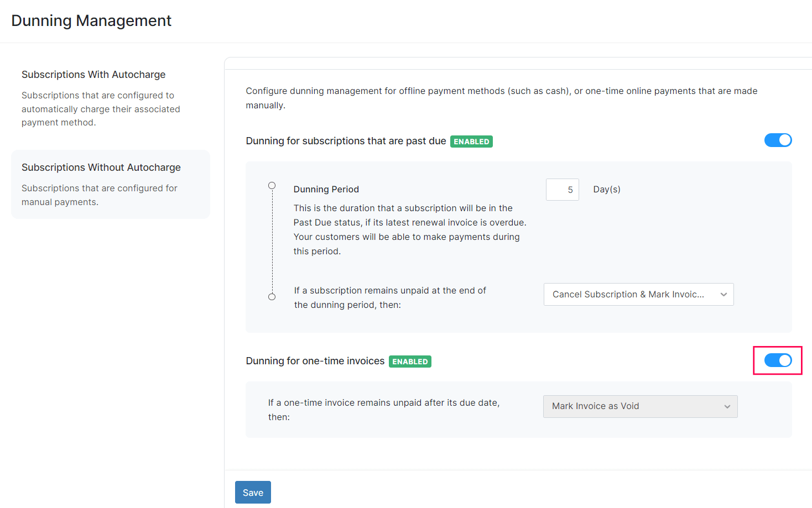Click the Dunning Period label
Screen dimensions: 812x508
(326, 190)
